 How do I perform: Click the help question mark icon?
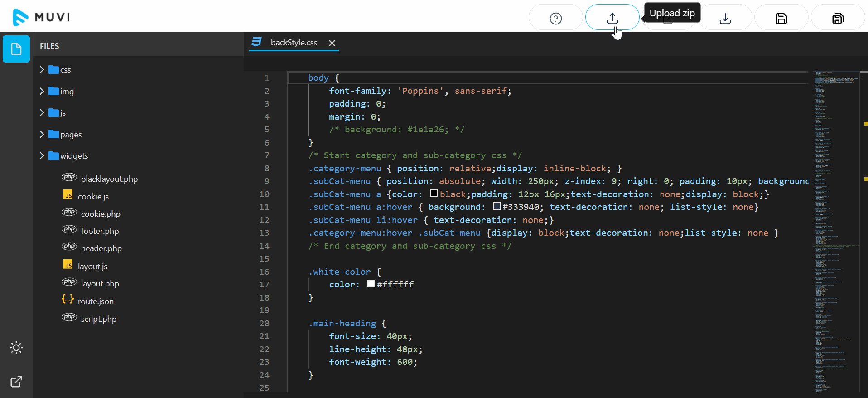click(555, 18)
